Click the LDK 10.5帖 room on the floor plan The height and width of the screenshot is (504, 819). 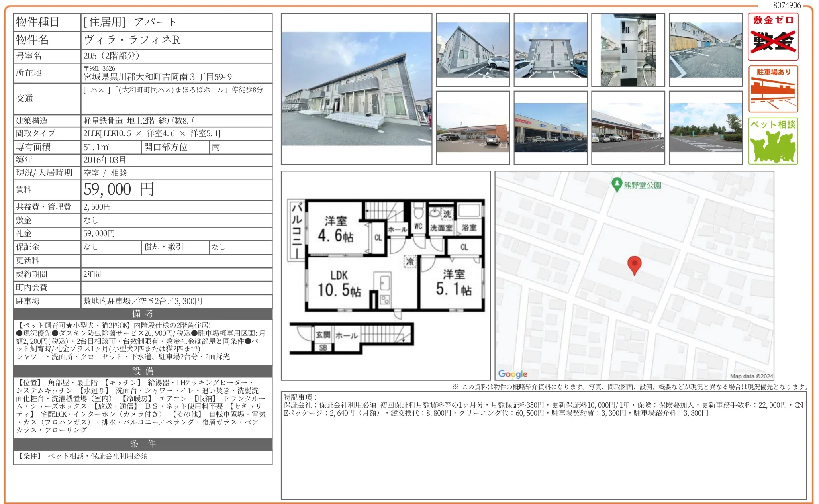[x=339, y=284]
